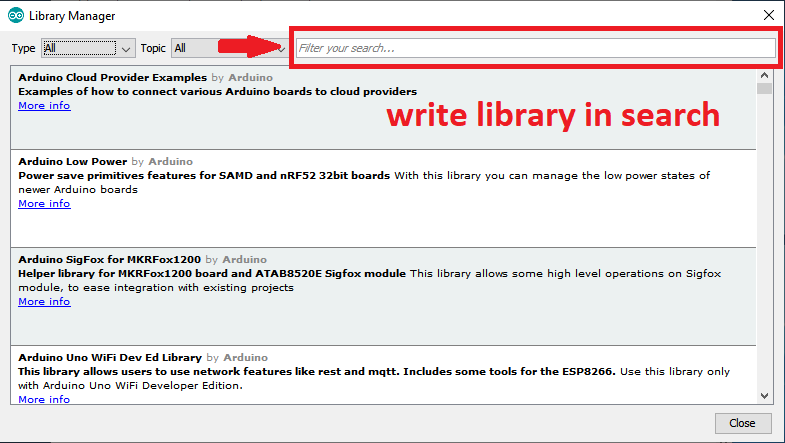
Task: Click the 'Library Manager' window title
Action: pyautogui.click(x=72, y=16)
